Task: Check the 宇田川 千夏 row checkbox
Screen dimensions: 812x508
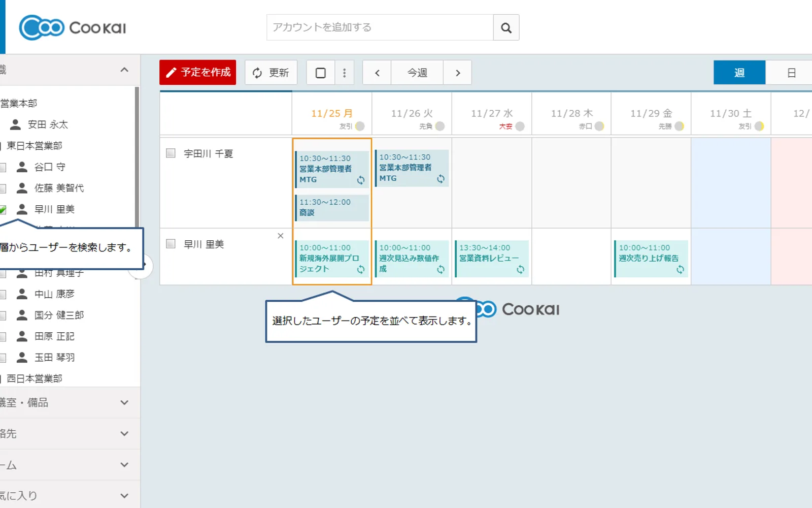Action: click(171, 153)
